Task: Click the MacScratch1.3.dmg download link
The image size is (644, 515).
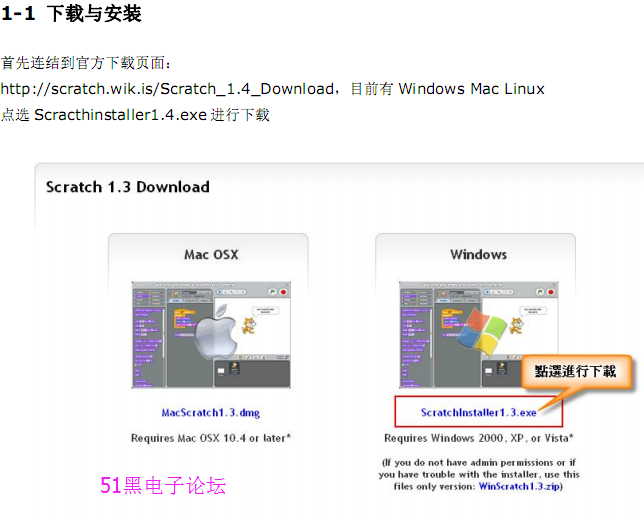Action: click(x=211, y=412)
